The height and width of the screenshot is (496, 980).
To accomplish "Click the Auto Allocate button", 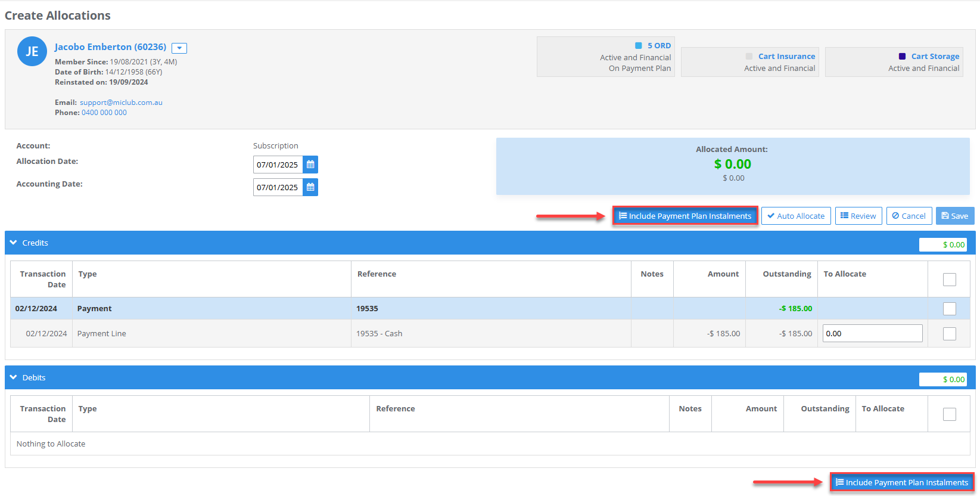I will [x=796, y=216].
